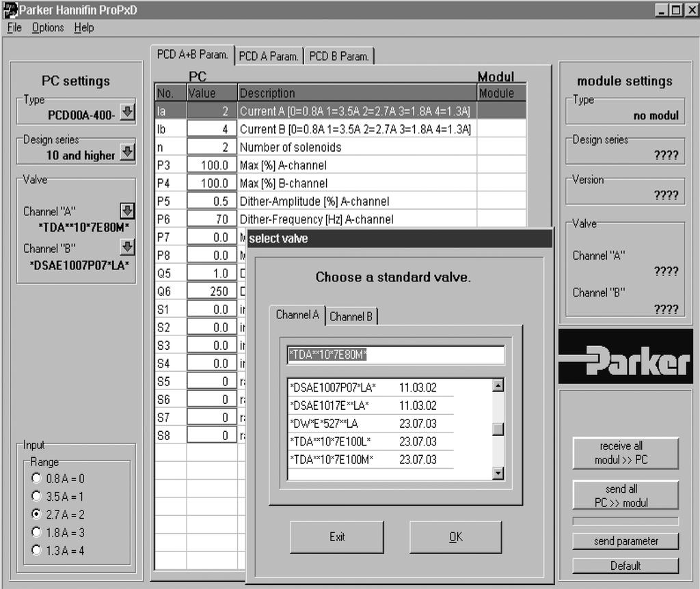The height and width of the screenshot is (589, 700).
Task: Select valve *TDA**10*7E100L* in list
Action: coord(371,441)
